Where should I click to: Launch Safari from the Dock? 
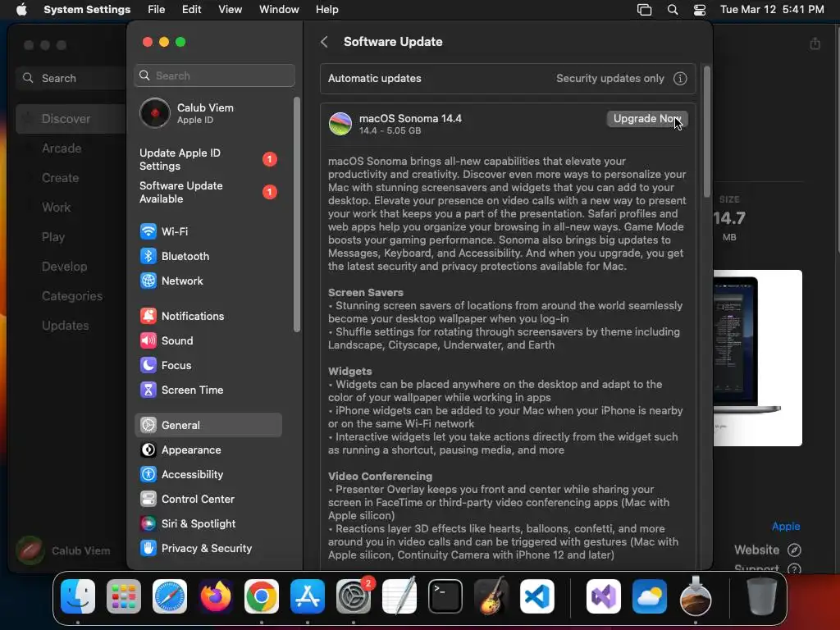click(170, 596)
